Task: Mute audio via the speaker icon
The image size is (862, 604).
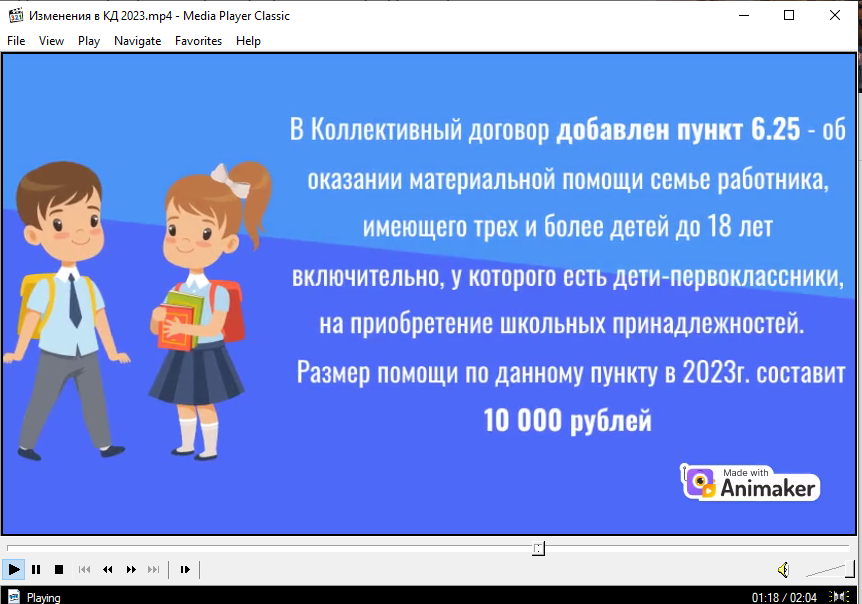Action: 785,570
